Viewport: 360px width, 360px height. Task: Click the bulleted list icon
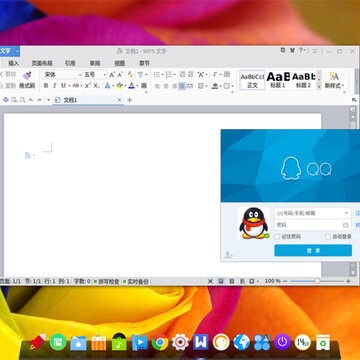coord(157,74)
